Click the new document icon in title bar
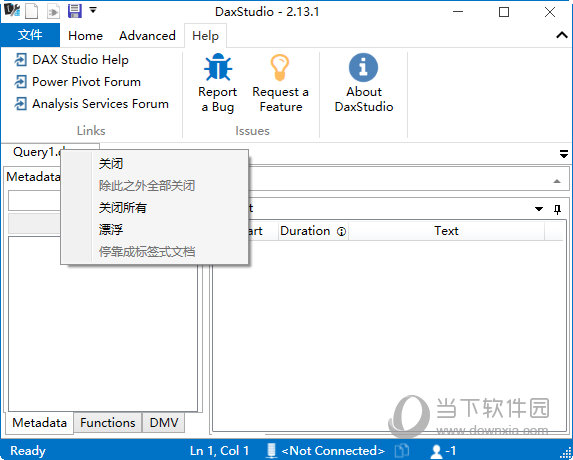 coord(31,12)
